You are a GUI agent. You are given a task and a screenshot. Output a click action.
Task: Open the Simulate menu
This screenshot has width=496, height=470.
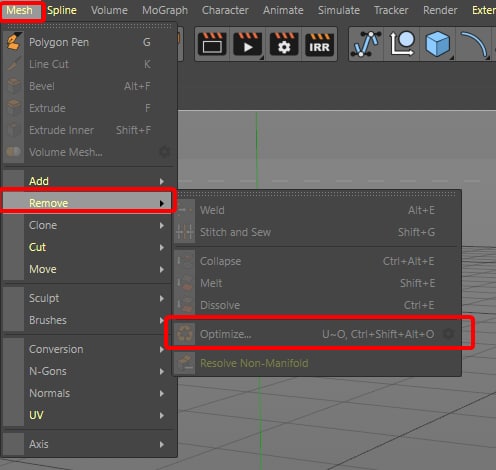click(x=339, y=10)
